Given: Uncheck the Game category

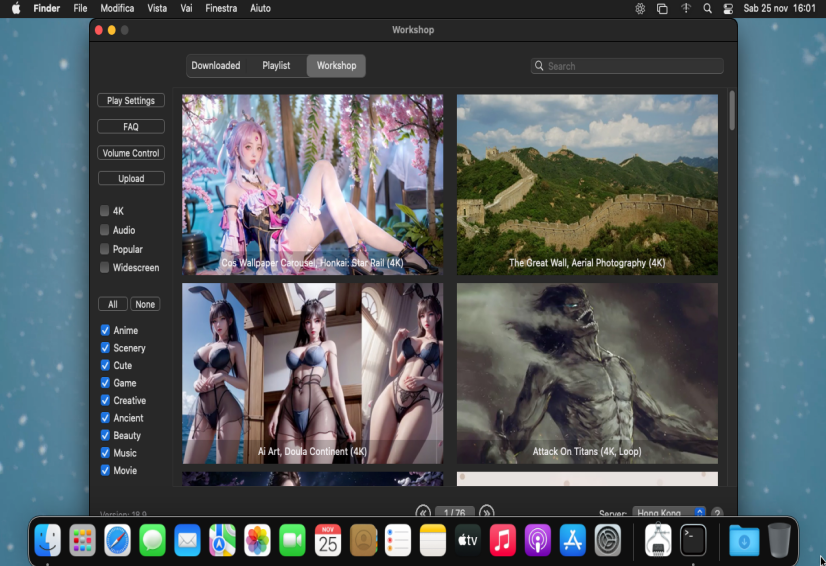Looking at the screenshot, I should click(105, 383).
